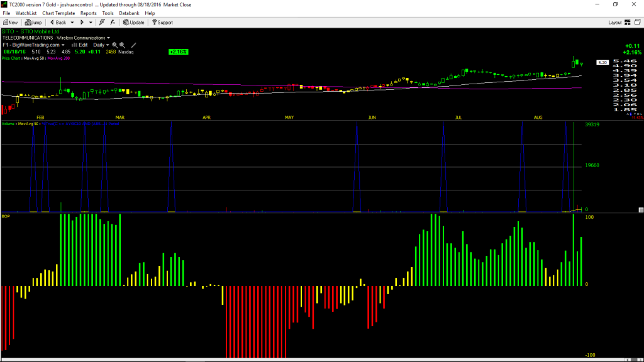Click the TC2000 application icon in title bar
Image resolution: width=644 pixels, height=362 pixels.
coord(4,4)
